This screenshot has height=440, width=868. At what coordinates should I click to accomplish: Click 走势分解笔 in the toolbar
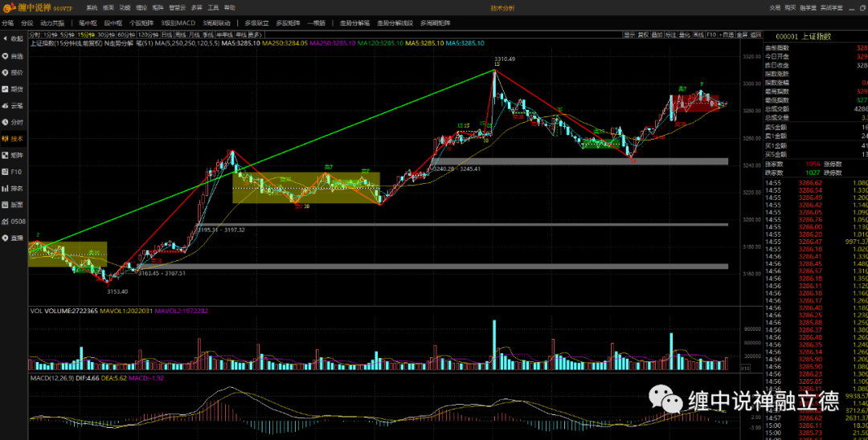pos(355,23)
